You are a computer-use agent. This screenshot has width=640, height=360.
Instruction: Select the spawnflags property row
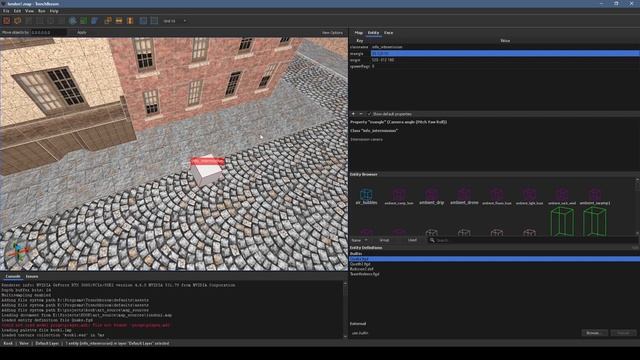pos(494,66)
